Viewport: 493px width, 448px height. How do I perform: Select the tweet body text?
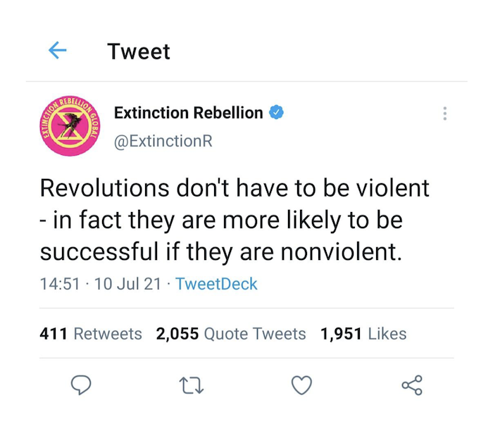point(235,220)
